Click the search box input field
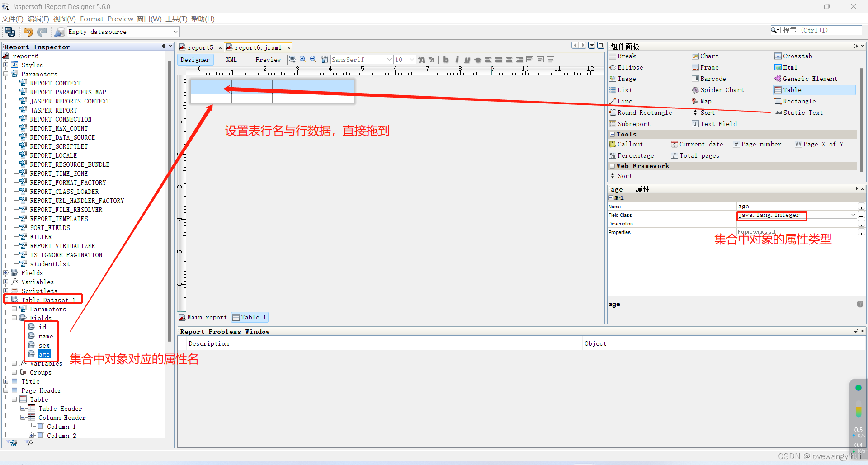 822,30
